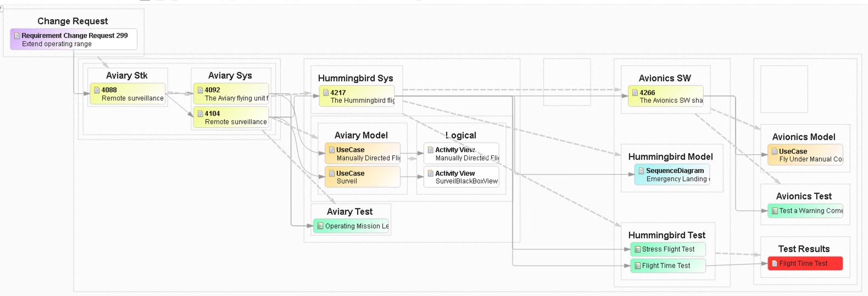Viewport: 868px width, 296px height.
Task: Select the UseCase Manually Directed Flight node
Action: pos(363,154)
